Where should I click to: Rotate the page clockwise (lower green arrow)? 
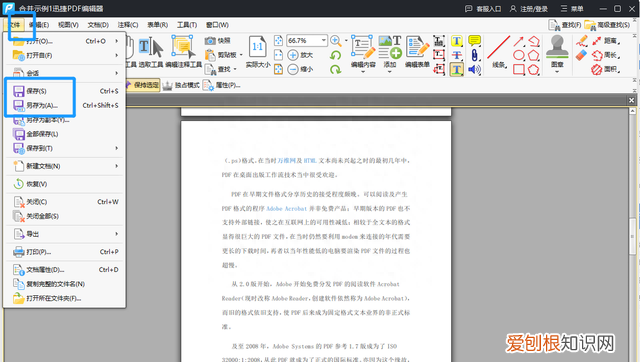click(x=336, y=69)
